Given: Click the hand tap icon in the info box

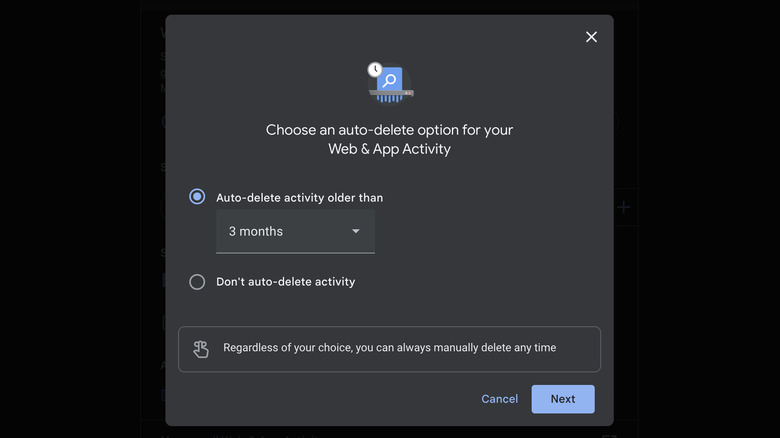Looking at the screenshot, I should pyautogui.click(x=201, y=349).
